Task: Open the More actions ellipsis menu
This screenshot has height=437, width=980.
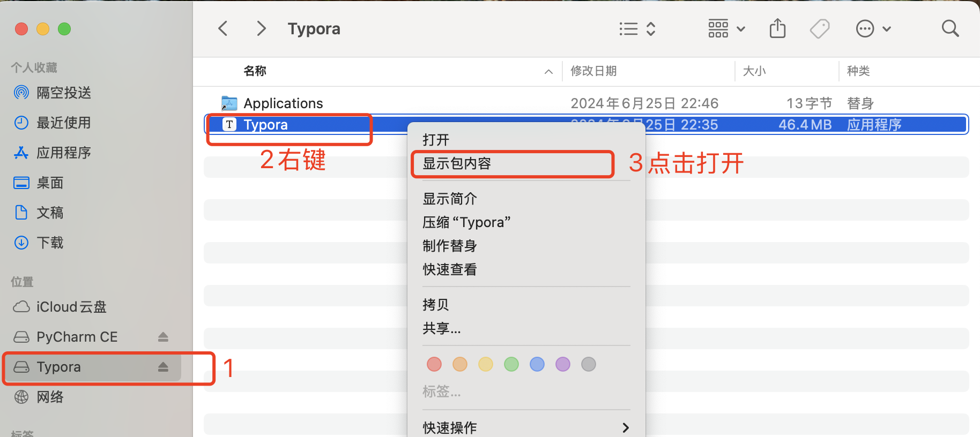Action: coord(873,28)
